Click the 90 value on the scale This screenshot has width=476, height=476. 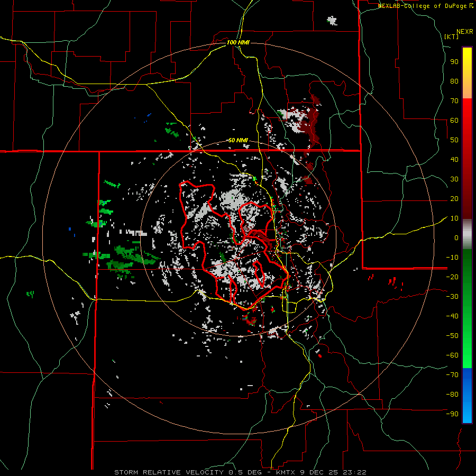454,61
